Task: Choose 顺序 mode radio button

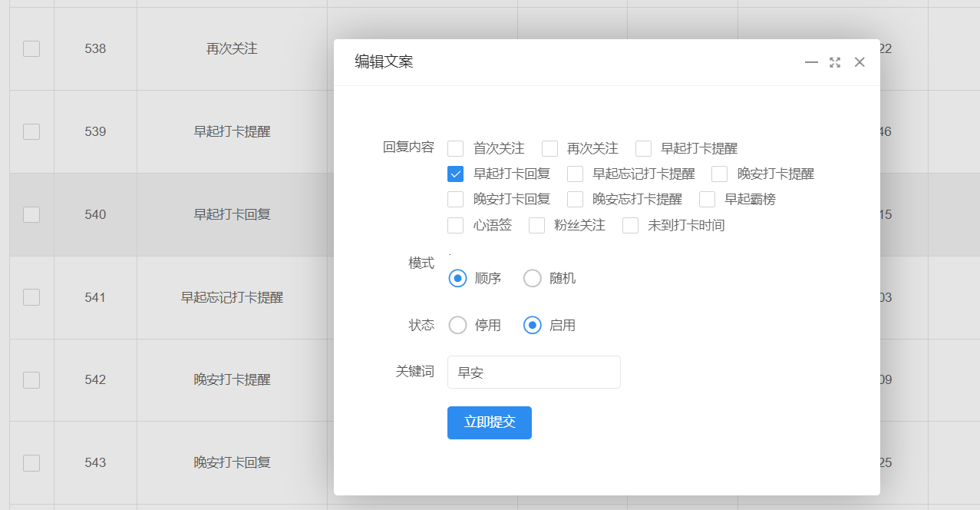Action: click(x=457, y=278)
